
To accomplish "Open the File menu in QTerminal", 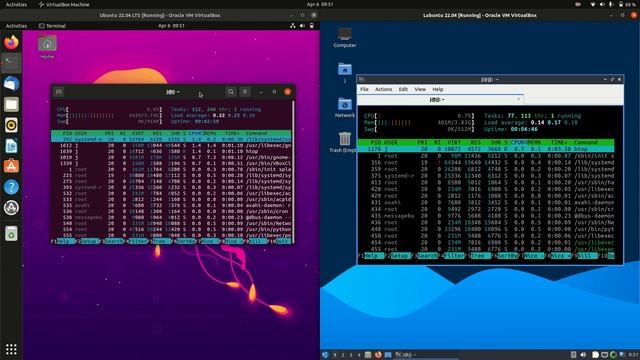I will pos(364,89).
